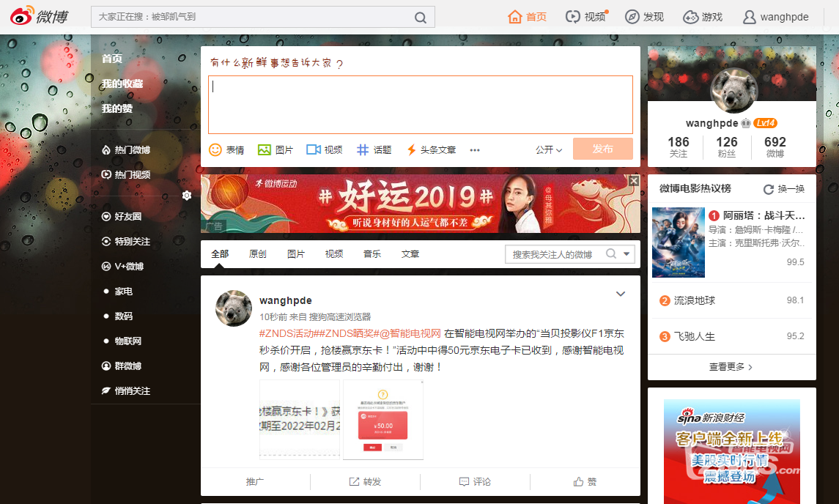839x504 pixels.
Task: Show more compose options (three dots)
Action: [475, 150]
